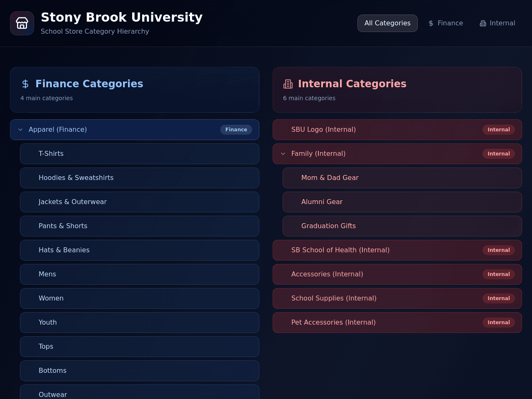Click the Internal Categories heading
This screenshot has height=399, width=532.
coord(352,84)
